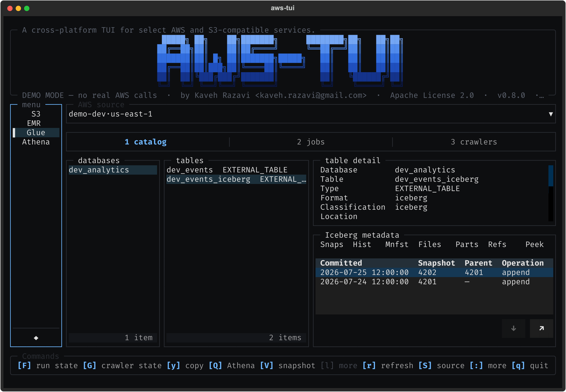566x392 pixels.
Task: Click the diamond icon at menu bottom
Action: [x=36, y=338]
